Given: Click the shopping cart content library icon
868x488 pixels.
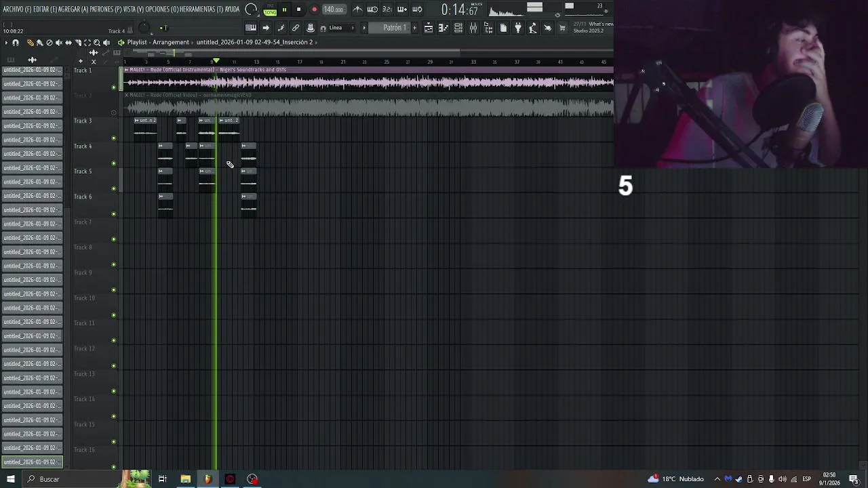Looking at the screenshot, I should (x=562, y=28).
